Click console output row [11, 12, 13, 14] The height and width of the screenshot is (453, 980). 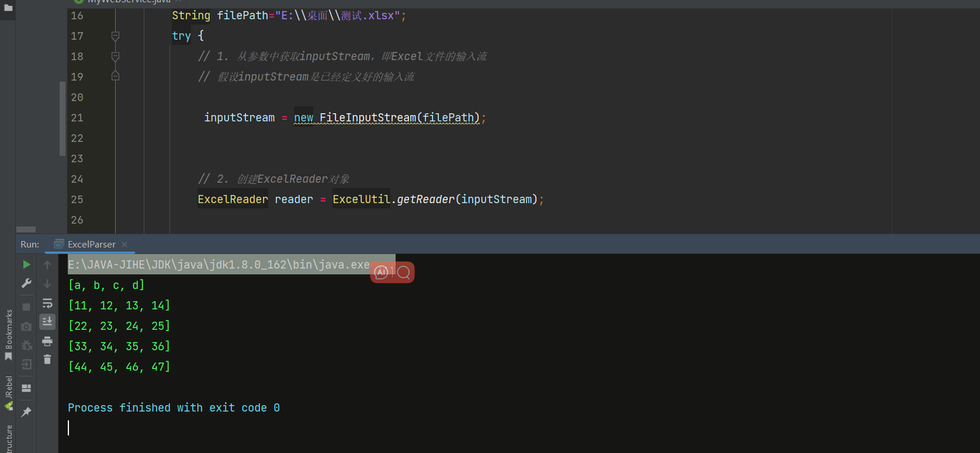point(119,306)
